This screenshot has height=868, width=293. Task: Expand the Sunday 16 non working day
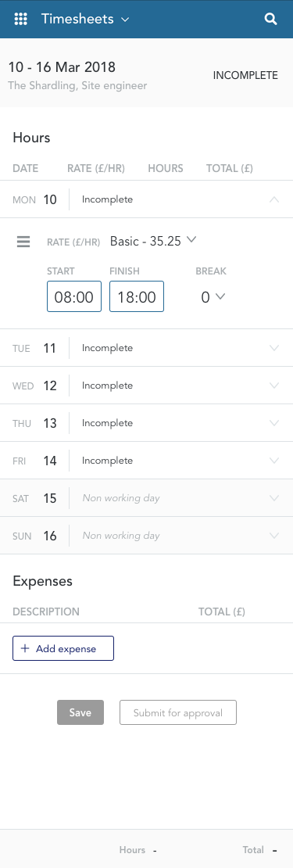(x=147, y=536)
